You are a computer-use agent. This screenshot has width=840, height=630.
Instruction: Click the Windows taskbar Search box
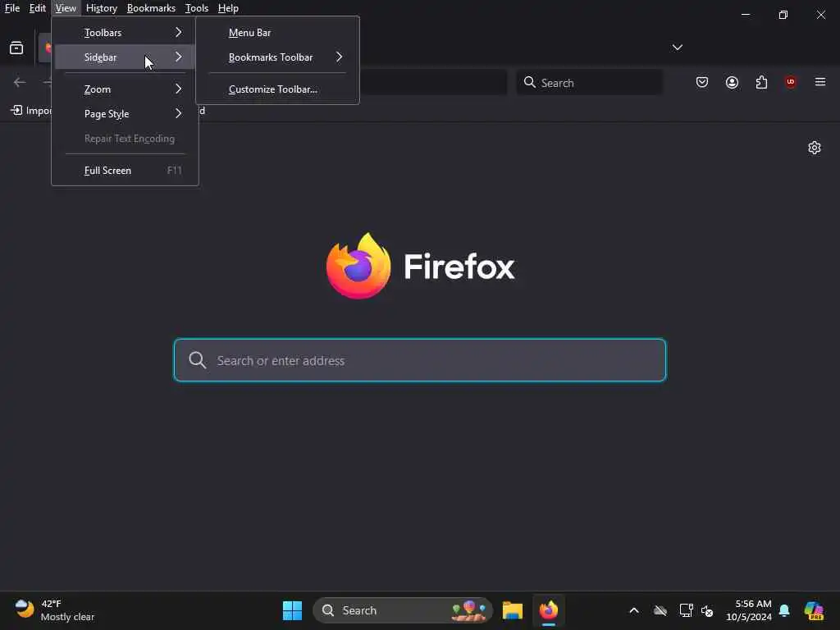[x=403, y=610]
